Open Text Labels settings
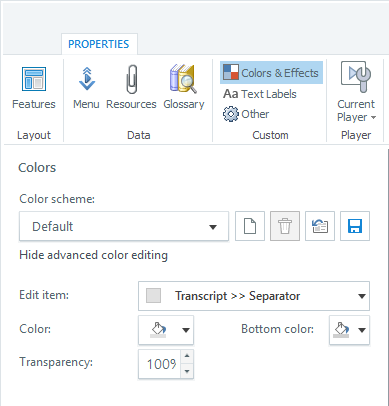The height and width of the screenshot is (406, 389). (260, 94)
